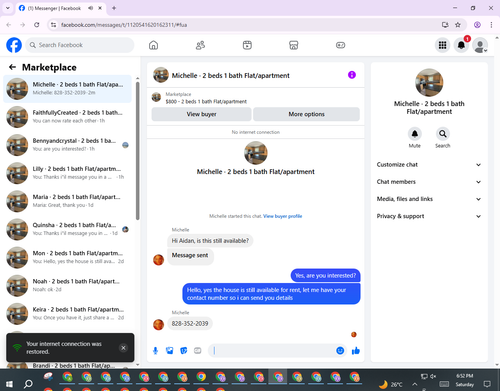Open the Windows Start menu

[9, 384]
